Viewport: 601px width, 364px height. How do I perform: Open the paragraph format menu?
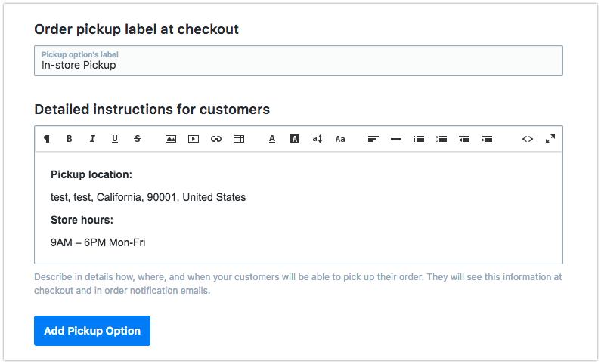click(47, 139)
